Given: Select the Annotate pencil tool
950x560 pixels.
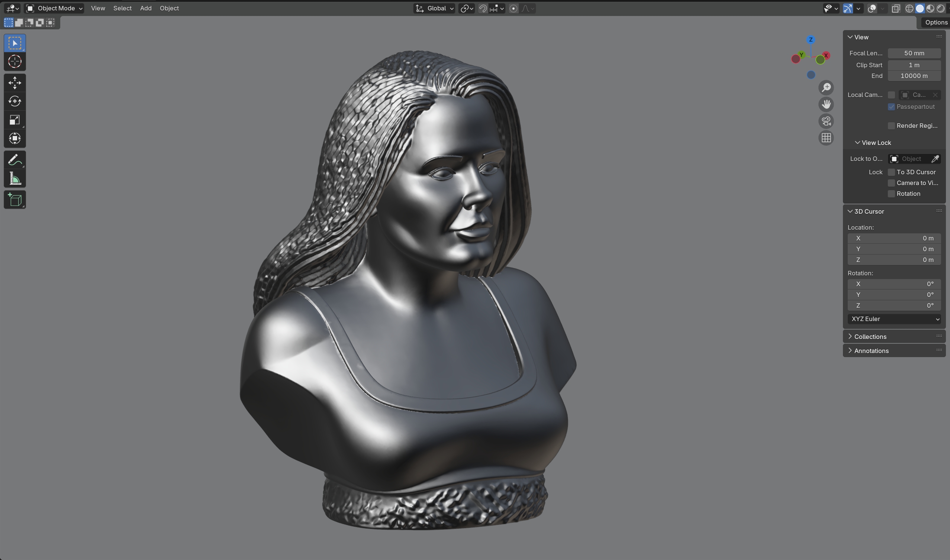Looking at the screenshot, I should [15, 160].
